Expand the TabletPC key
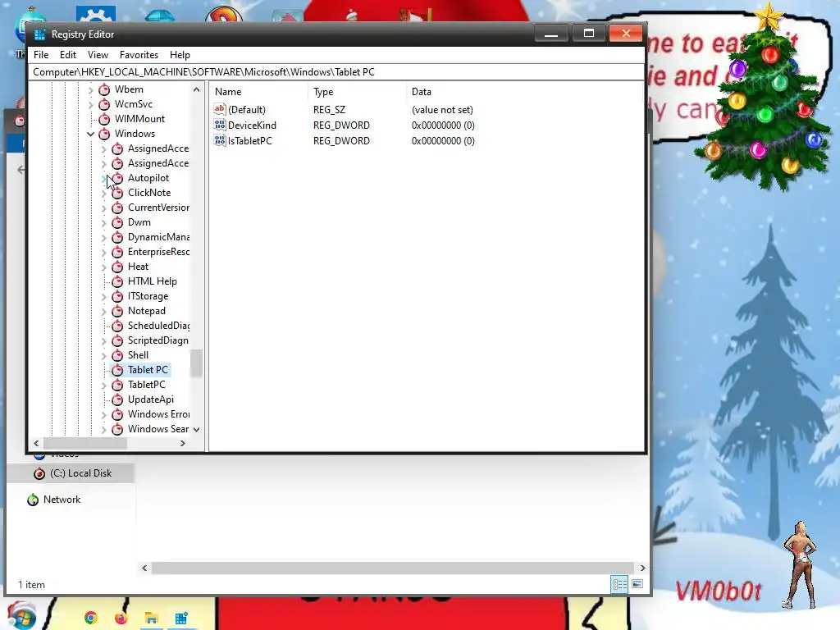 pos(104,385)
